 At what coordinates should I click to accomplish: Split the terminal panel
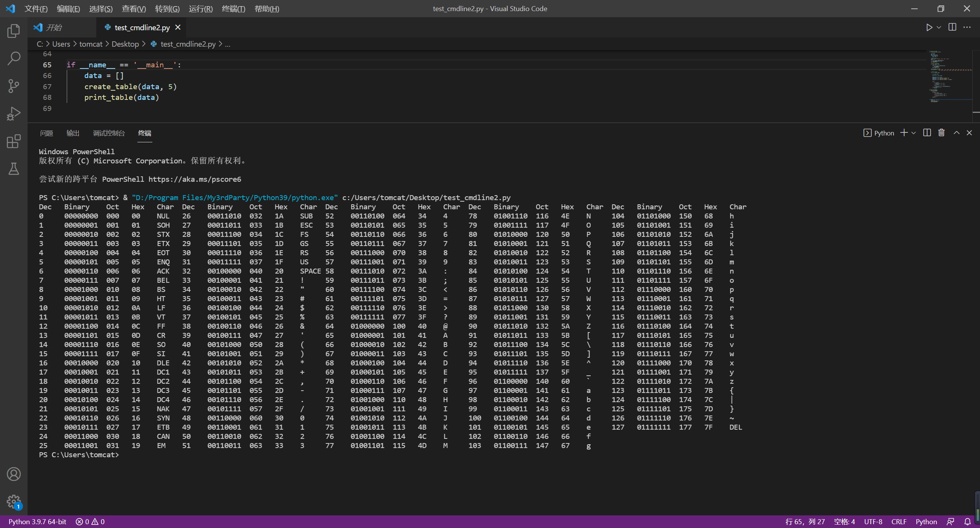(x=927, y=133)
